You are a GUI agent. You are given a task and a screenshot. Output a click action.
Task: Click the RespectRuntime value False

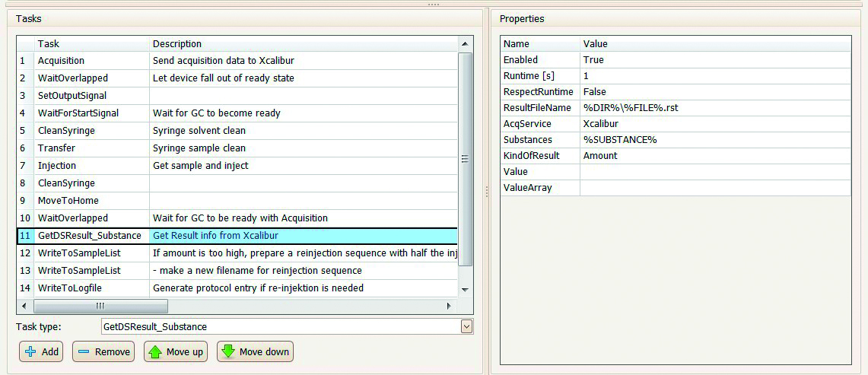(x=595, y=92)
